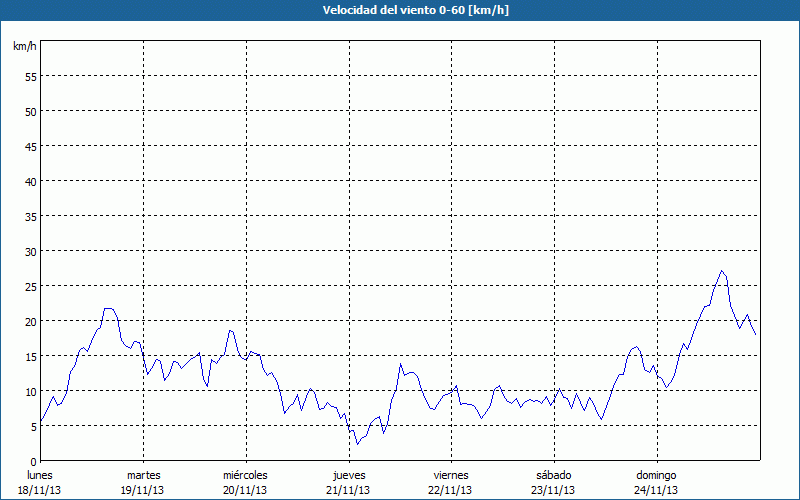This screenshot has width=800, height=500.
Task: Click the 10 value on the y-axis
Action: click(30, 391)
